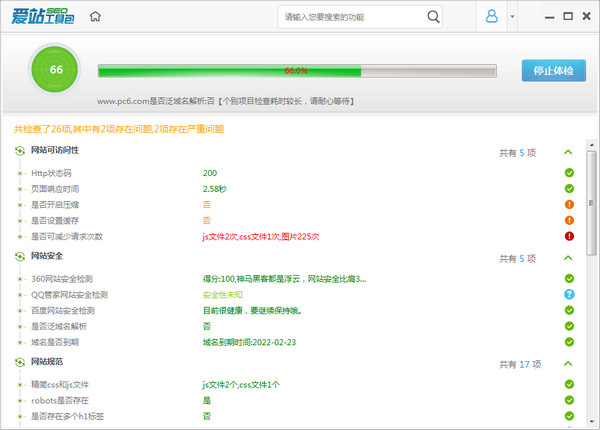Click the scrollbar down arrow
This screenshot has width=600, height=430.
pyautogui.click(x=592, y=422)
